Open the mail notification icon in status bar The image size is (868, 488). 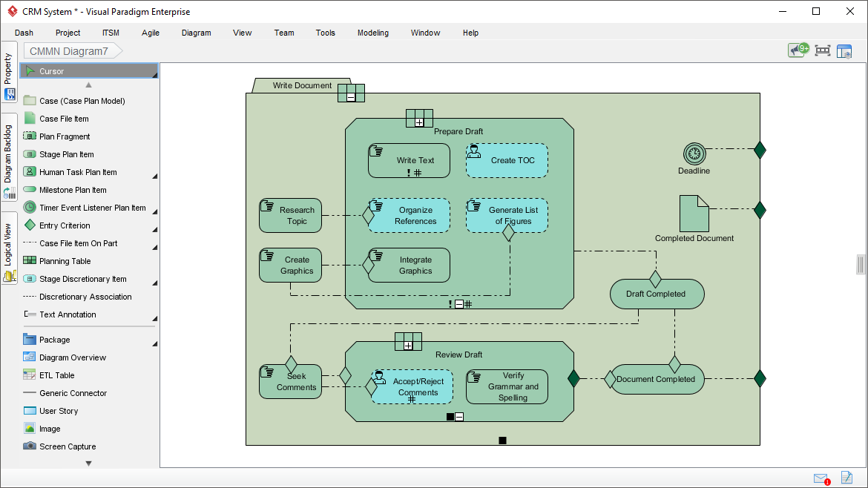coord(821,478)
